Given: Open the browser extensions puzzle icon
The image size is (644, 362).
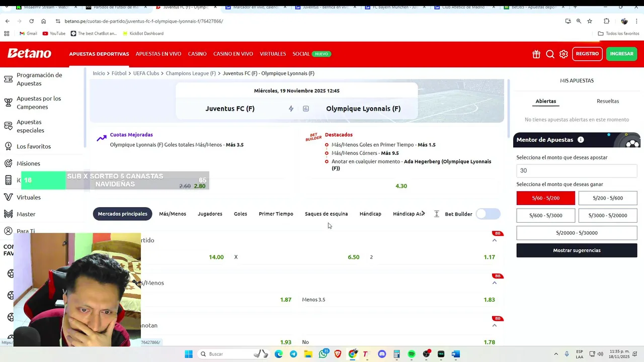Looking at the screenshot, I should (606, 21).
